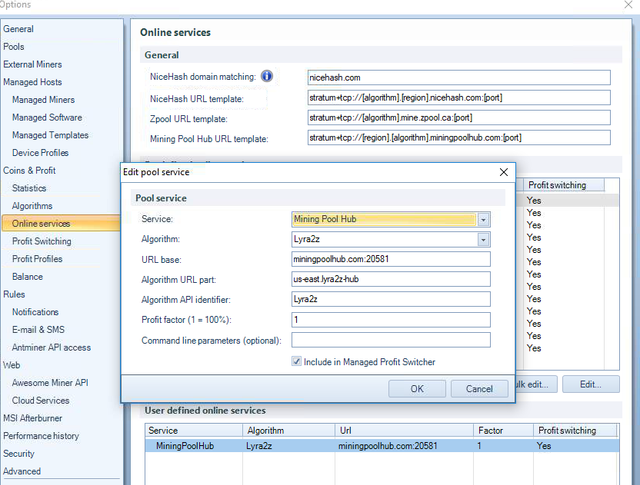Close the Options window
This screenshot has width=640, height=485.
point(629,4)
